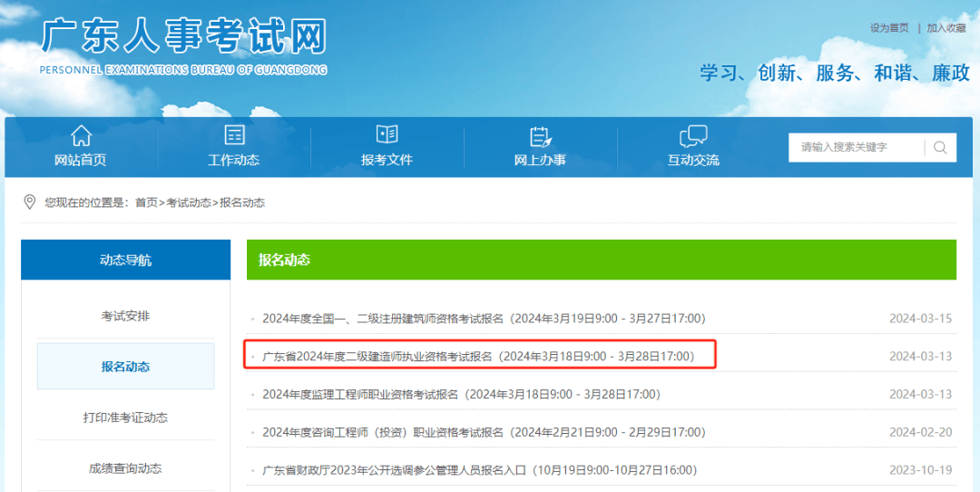Click the date 2024-02-20

[x=921, y=433]
